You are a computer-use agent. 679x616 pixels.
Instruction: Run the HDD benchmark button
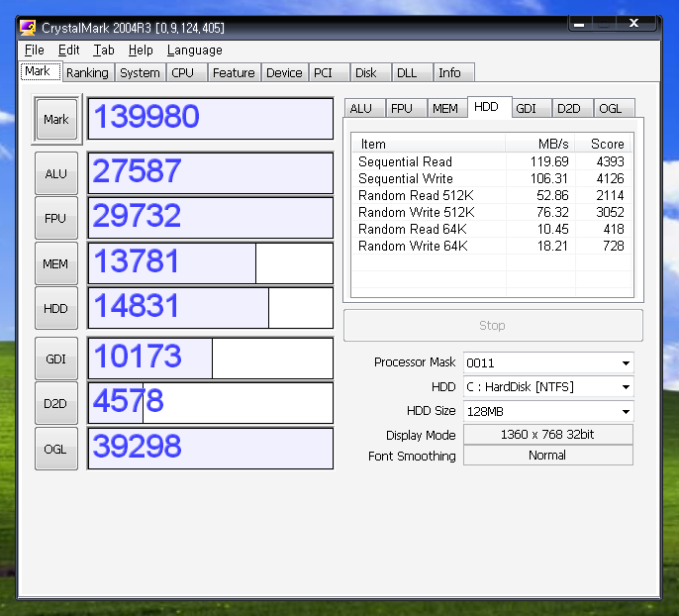[x=56, y=308]
